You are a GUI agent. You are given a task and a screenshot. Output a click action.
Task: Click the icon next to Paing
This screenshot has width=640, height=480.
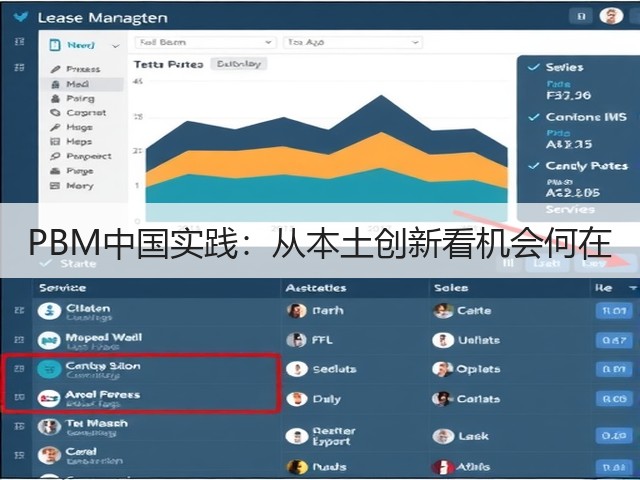(x=55, y=98)
